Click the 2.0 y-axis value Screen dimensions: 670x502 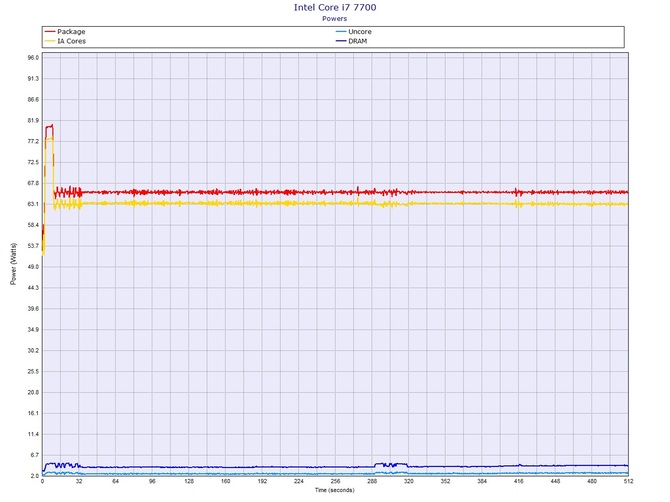coord(35,476)
